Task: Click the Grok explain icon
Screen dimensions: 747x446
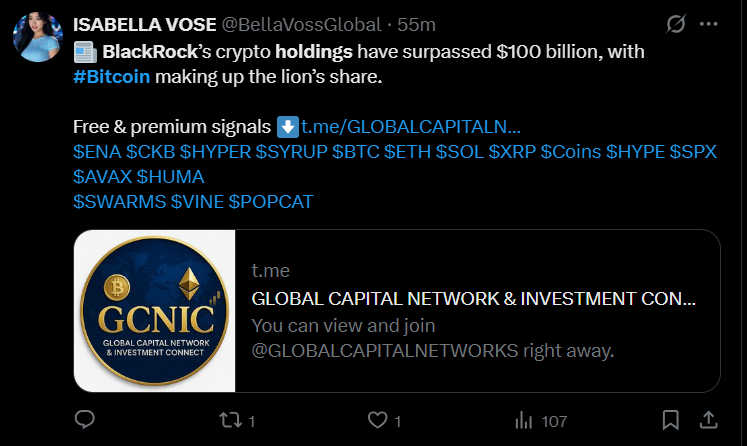Action: [676, 24]
